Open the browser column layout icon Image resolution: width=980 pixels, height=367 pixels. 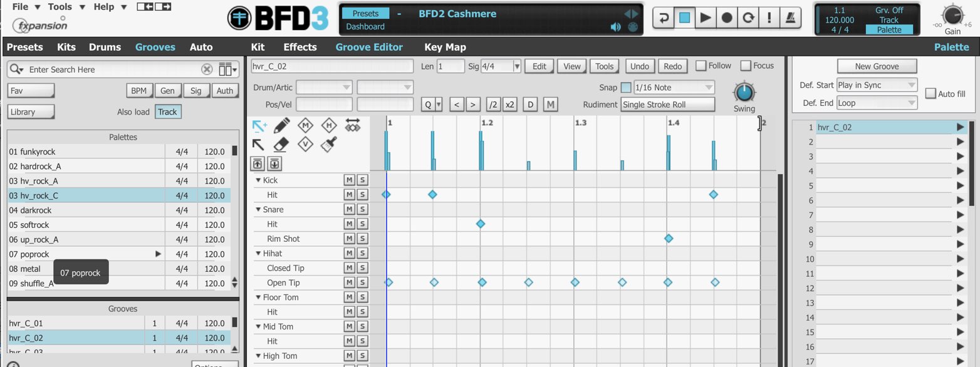(x=229, y=70)
